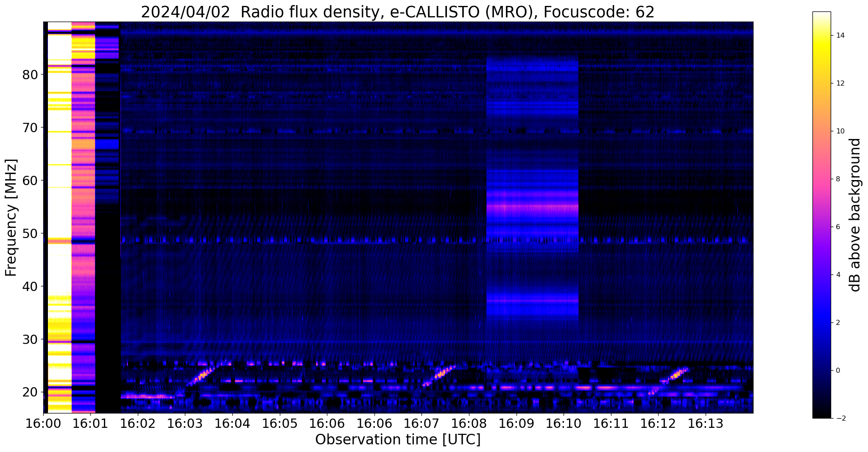868x452 pixels.
Task: Click the 16:05 time tick label
Action: click(280, 423)
